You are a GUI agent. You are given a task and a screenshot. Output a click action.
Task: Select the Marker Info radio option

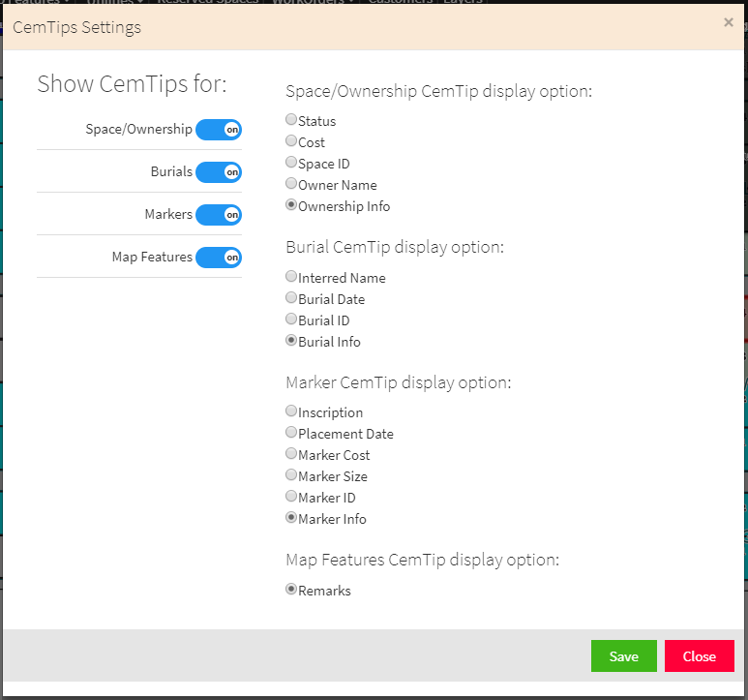pos(291,517)
